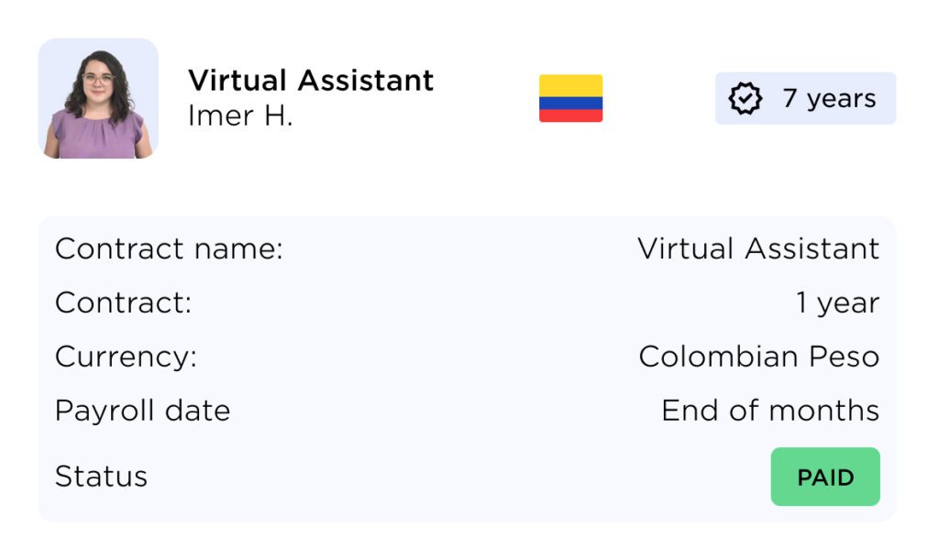Click the Virtual Assistant contract name value
Image resolution: width=939 pixels, height=560 pixels.
[758, 248]
